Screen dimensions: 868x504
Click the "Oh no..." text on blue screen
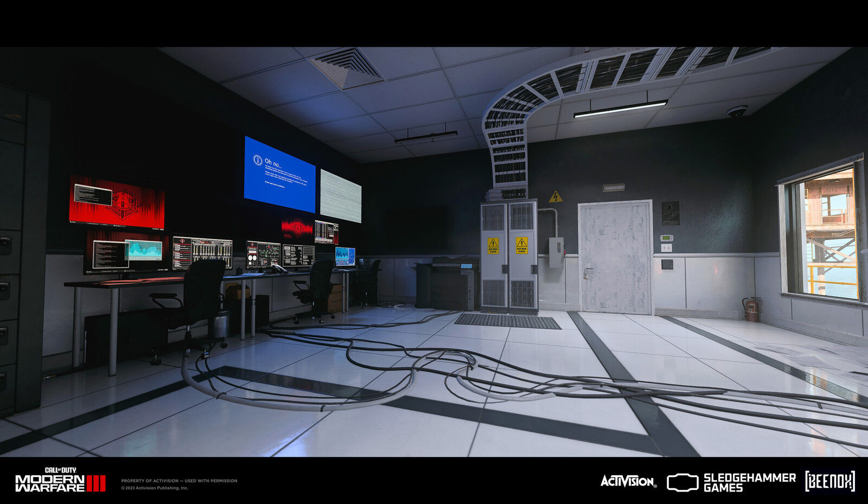pyautogui.click(x=273, y=163)
